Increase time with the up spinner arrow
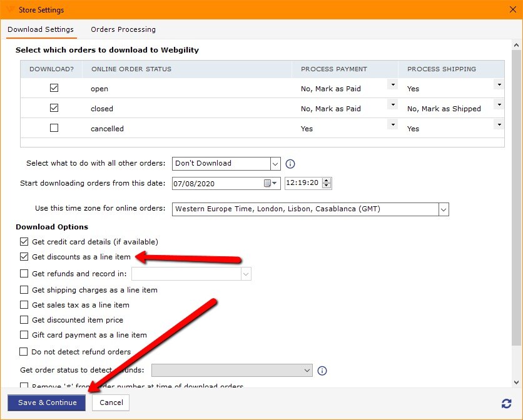Screen dimensions: 523x420 pyautogui.click(x=327, y=181)
